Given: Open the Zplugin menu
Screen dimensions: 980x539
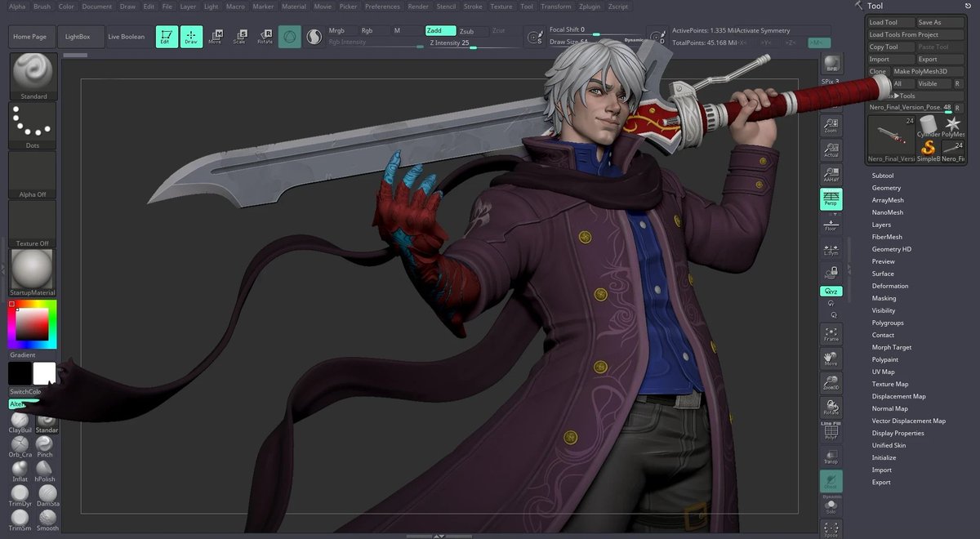Looking at the screenshot, I should [x=589, y=6].
